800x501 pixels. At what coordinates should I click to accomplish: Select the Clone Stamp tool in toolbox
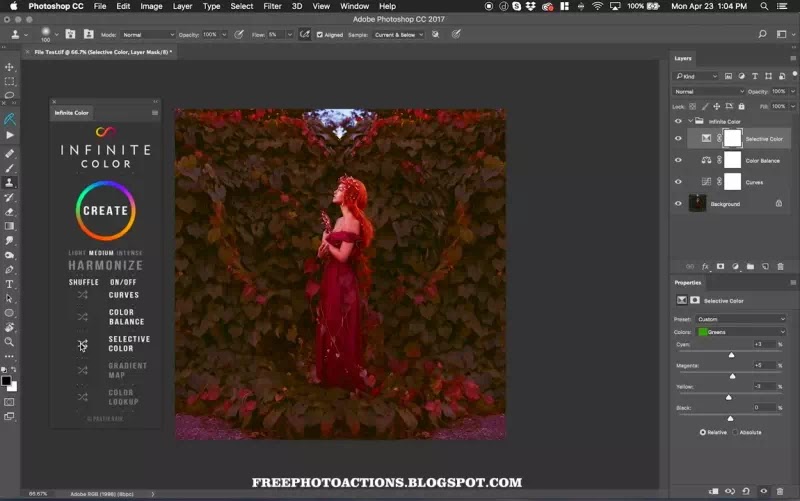9,183
